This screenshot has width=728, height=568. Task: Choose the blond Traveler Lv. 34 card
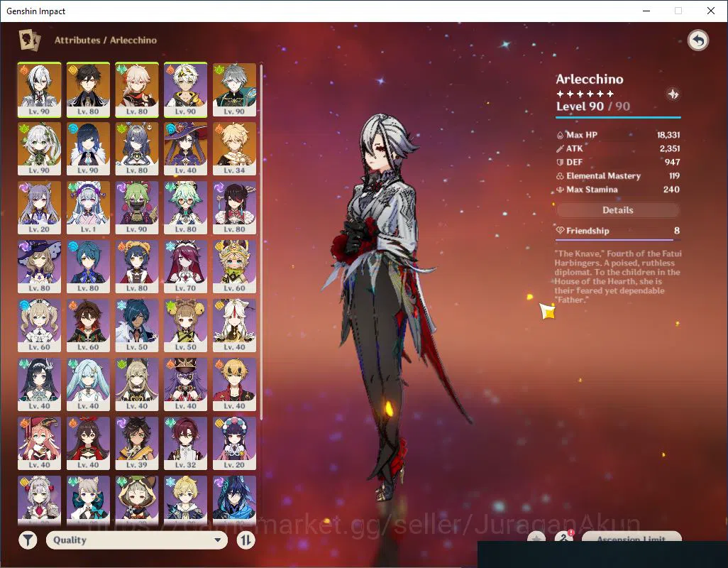click(x=234, y=148)
